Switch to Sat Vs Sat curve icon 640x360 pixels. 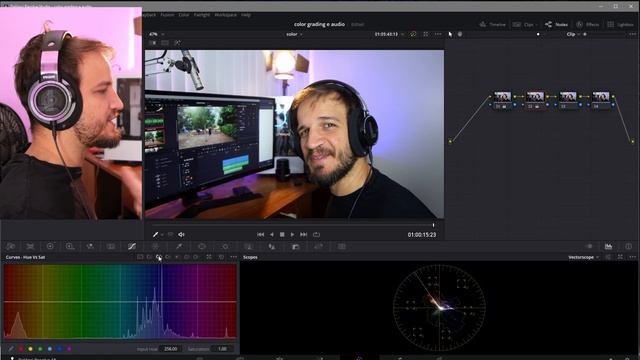187,257
